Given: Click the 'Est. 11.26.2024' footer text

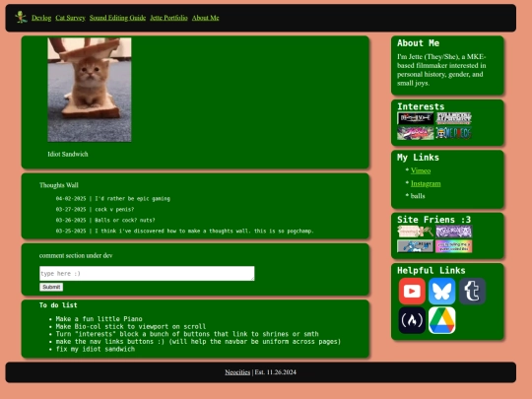Looking at the screenshot, I should pyautogui.click(x=276, y=372).
